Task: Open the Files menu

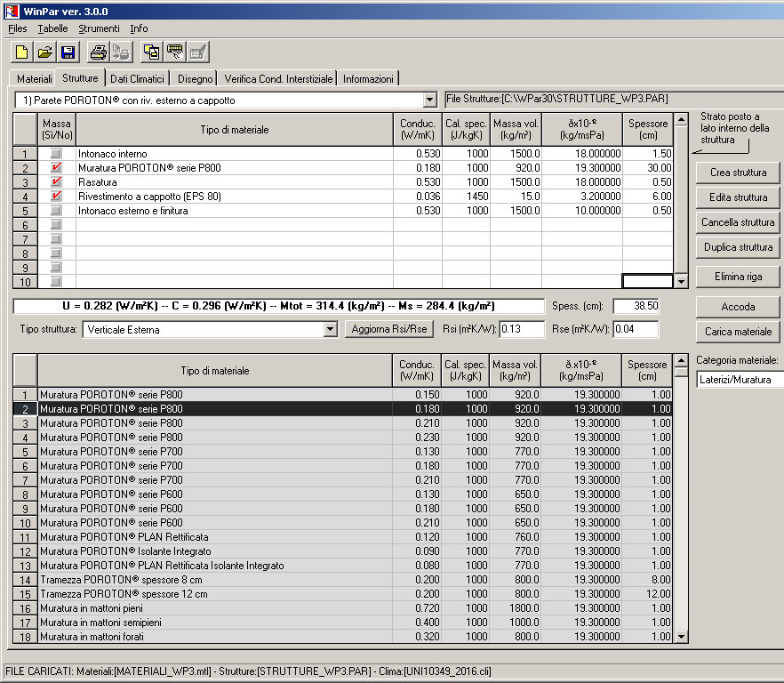Action: point(18,28)
